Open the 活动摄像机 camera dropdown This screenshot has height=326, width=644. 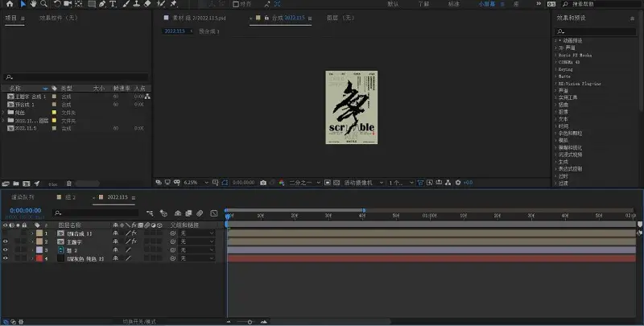click(364, 183)
